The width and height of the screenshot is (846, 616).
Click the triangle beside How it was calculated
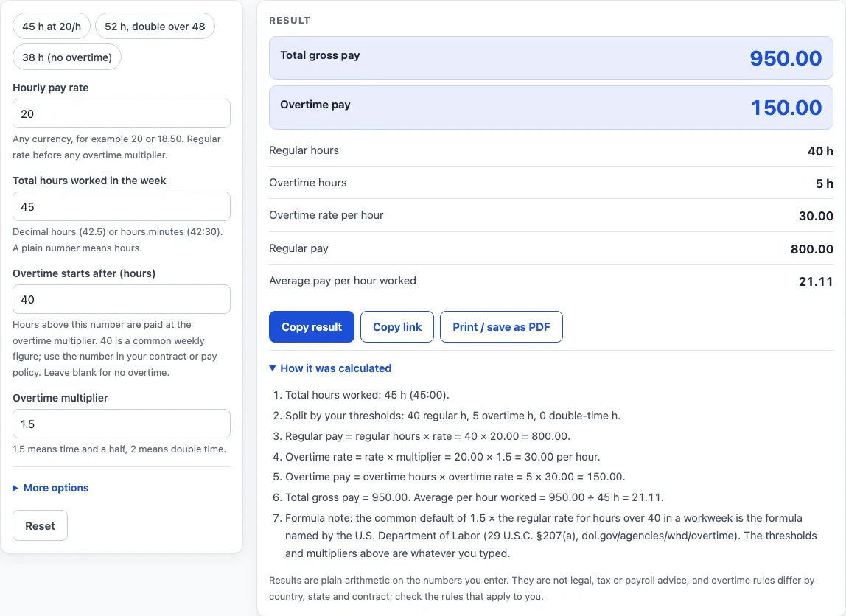click(x=273, y=368)
